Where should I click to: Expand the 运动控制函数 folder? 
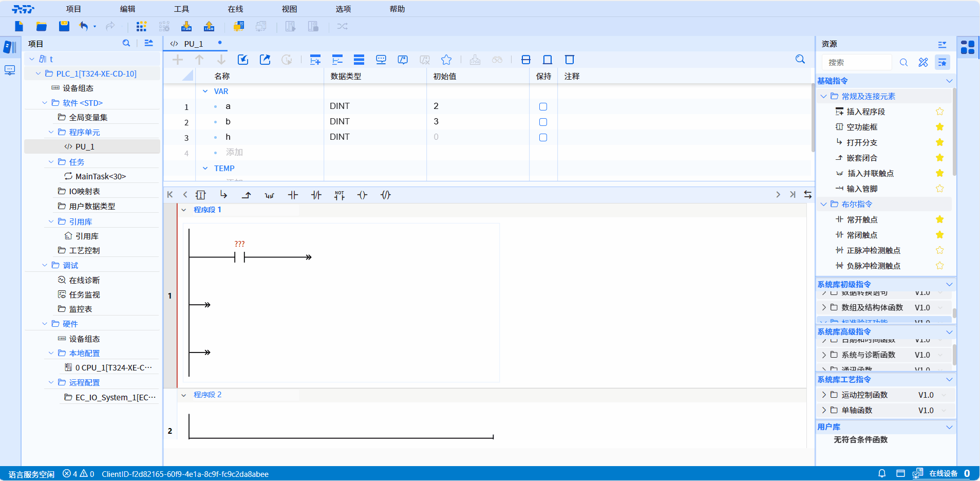click(x=824, y=395)
